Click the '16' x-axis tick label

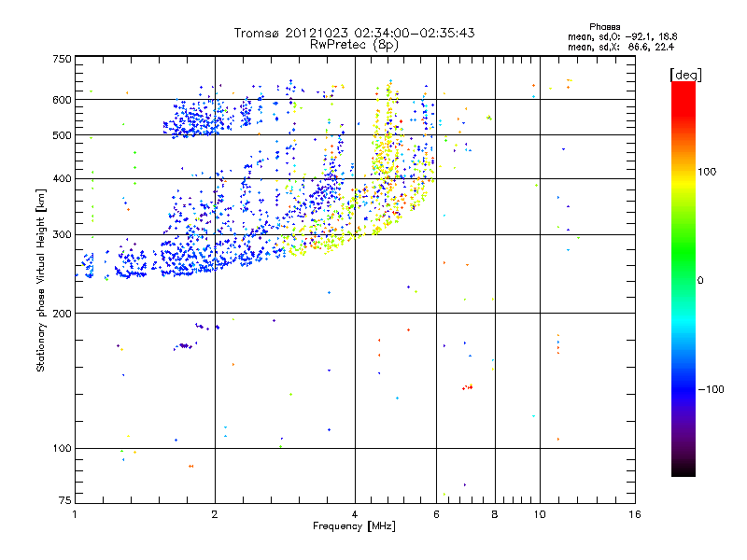click(x=635, y=514)
